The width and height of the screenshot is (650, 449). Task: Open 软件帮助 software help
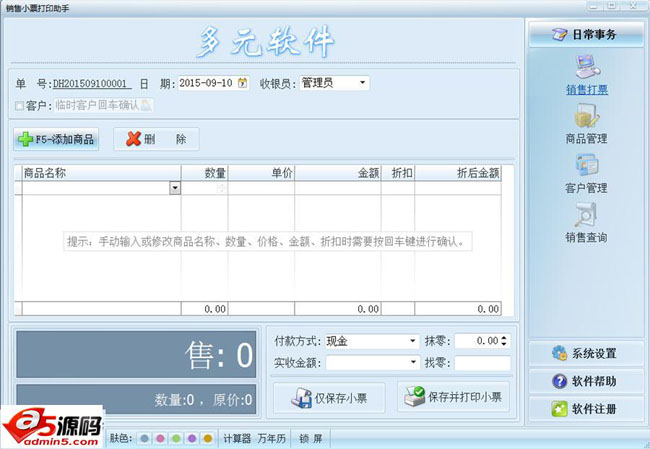tap(586, 381)
